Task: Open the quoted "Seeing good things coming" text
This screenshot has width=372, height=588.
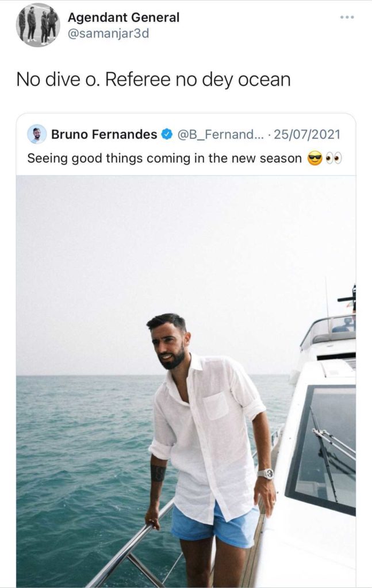Action: (x=164, y=158)
